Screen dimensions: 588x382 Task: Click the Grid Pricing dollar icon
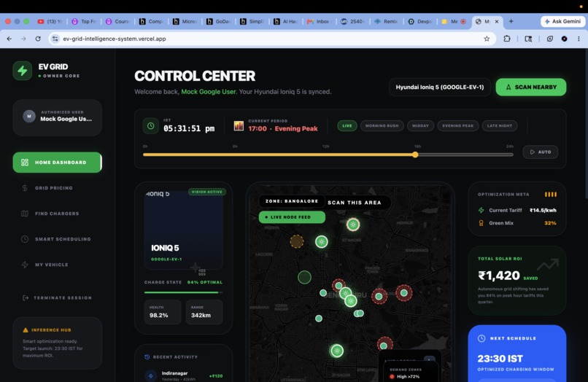tap(25, 188)
